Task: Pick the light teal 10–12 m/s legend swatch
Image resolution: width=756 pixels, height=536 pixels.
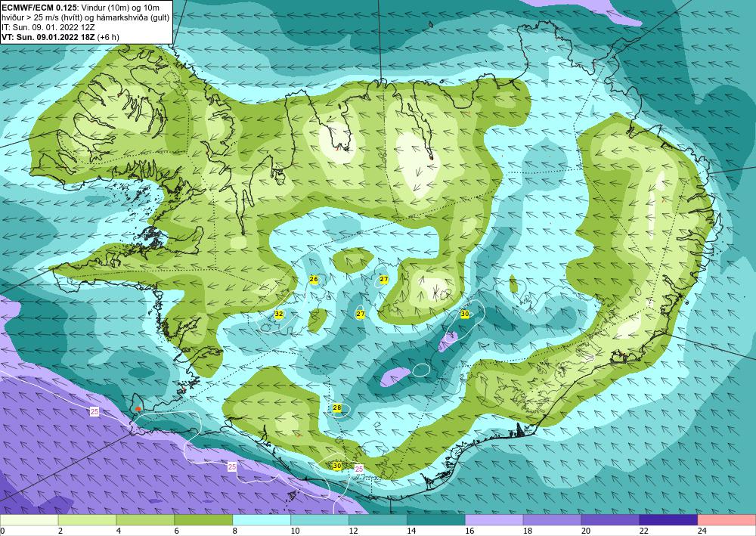Action: coord(320,520)
